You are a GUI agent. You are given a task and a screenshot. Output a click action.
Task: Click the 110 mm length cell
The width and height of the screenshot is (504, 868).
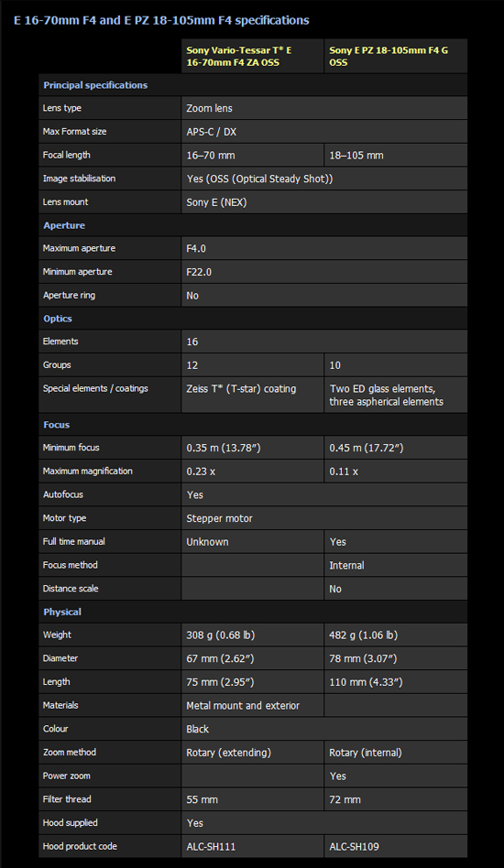396,682
